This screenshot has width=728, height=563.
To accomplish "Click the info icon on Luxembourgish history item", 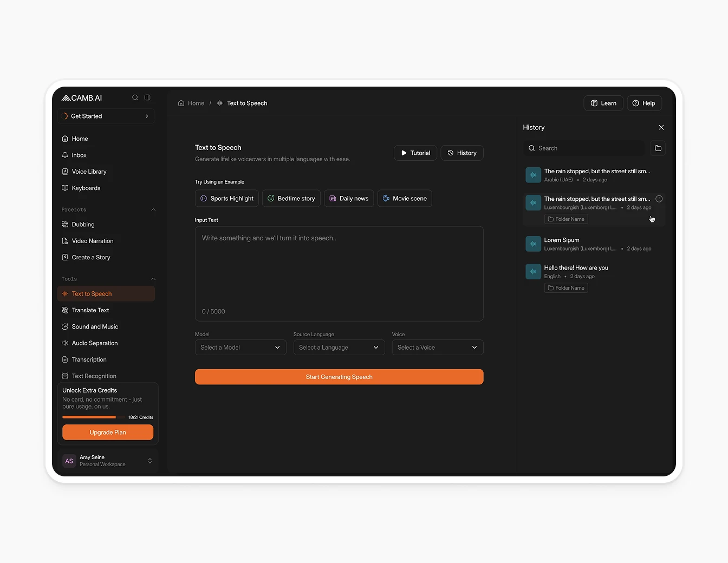I will point(659,199).
